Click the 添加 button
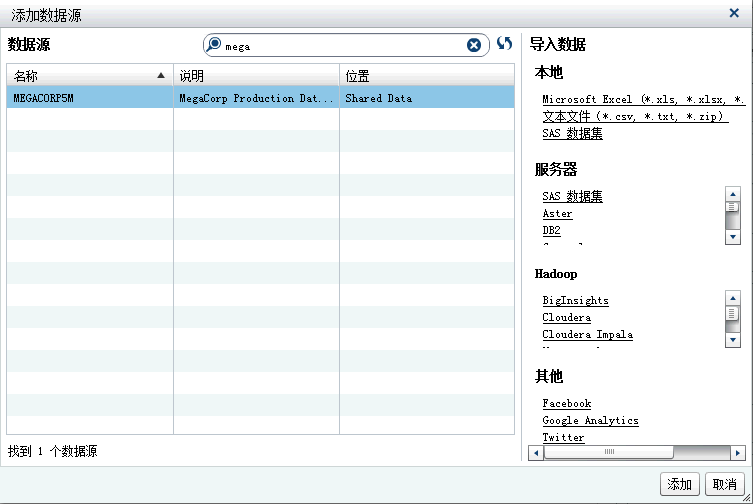Image resolution: width=753 pixels, height=504 pixels. click(679, 484)
